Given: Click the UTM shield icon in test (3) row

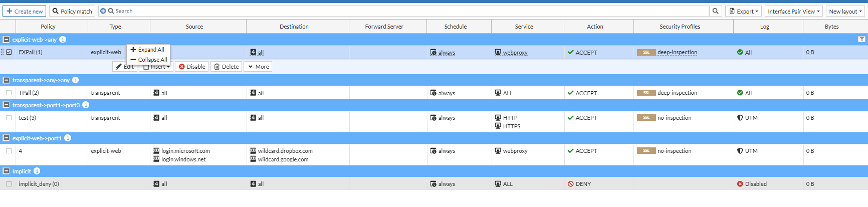Looking at the screenshot, I should coord(740,118).
